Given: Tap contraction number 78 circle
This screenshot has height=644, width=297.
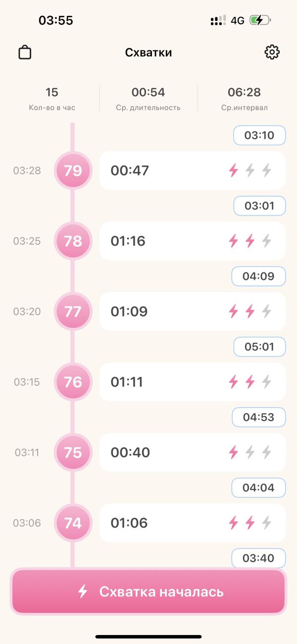Looking at the screenshot, I should [x=73, y=241].
